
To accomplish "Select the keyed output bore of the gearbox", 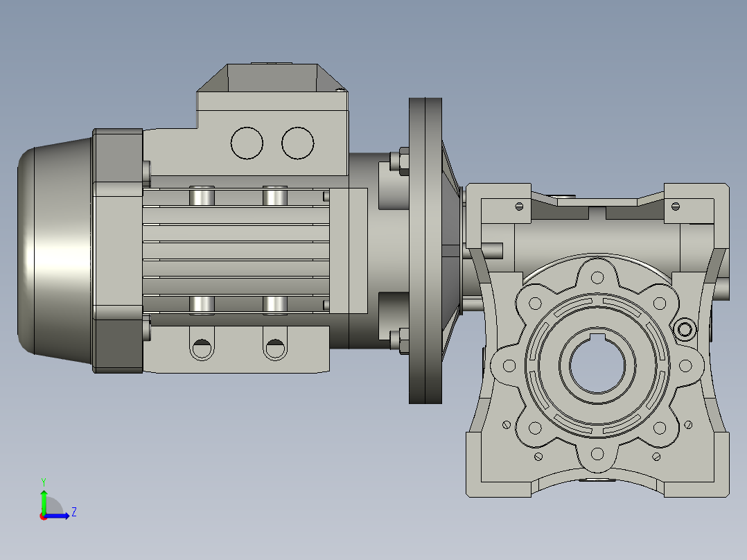I will (x=597, y=365).
